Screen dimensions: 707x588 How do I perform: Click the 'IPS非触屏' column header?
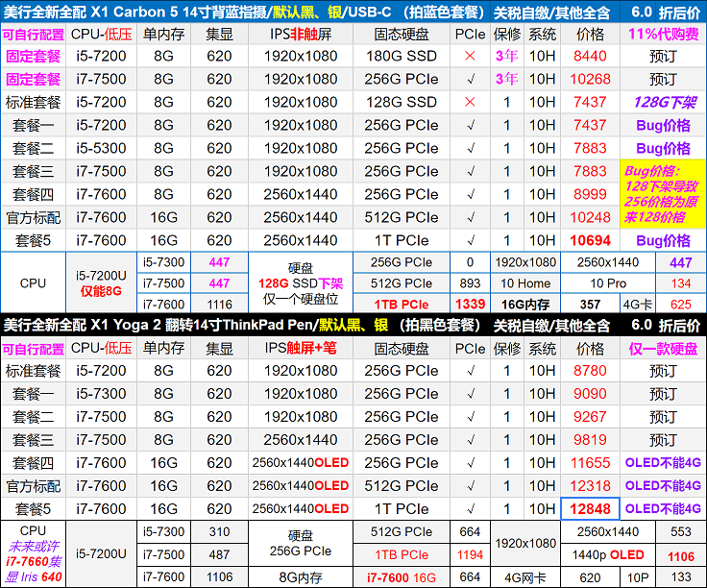tap(301, 34)
